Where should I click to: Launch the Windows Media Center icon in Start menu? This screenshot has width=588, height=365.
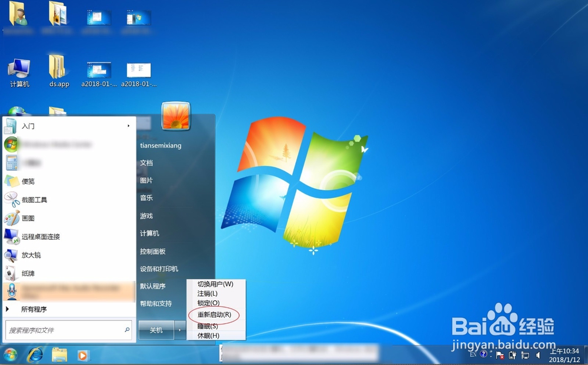11,144
